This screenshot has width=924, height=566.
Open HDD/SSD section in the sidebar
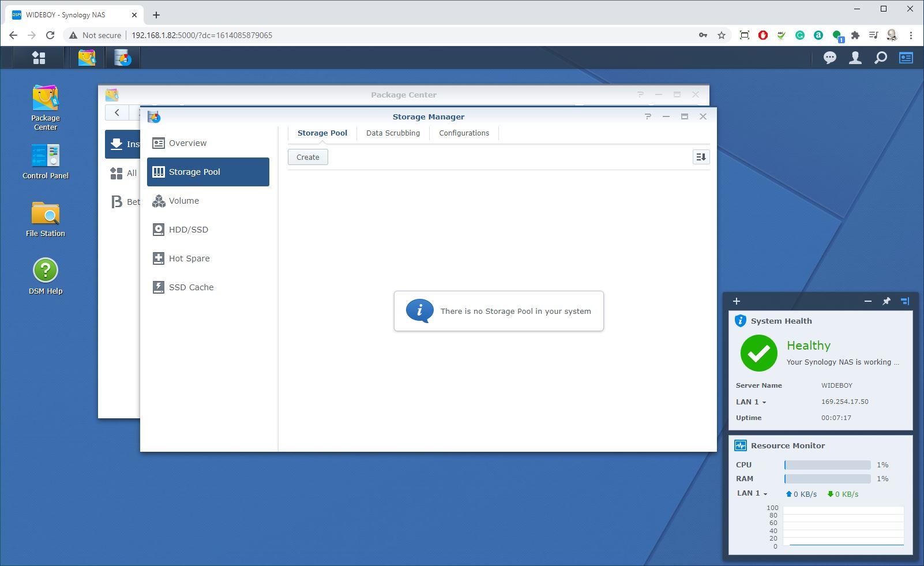click(x=208, y=230)
